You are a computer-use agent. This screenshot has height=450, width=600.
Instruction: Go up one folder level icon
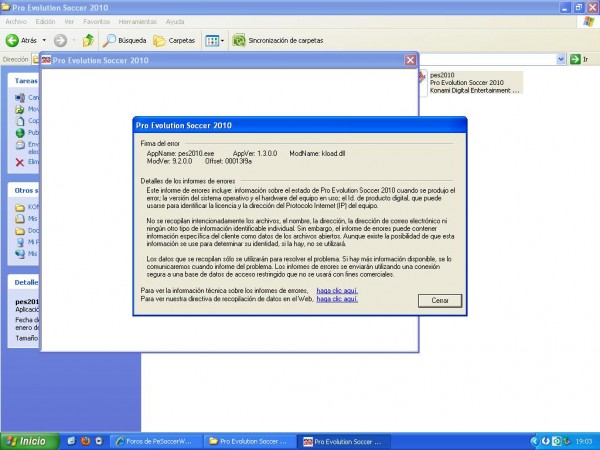88,40
